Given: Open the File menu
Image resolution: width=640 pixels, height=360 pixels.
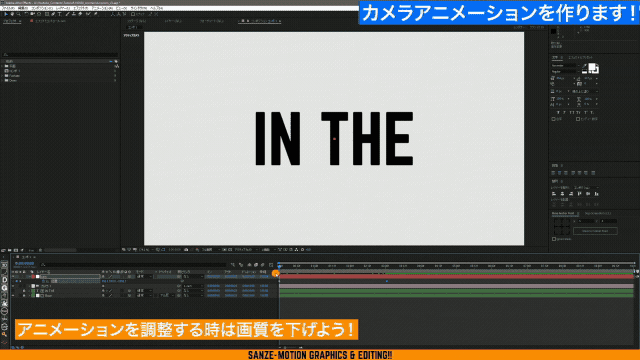Looking at the screenshot, I should [8, 8].
